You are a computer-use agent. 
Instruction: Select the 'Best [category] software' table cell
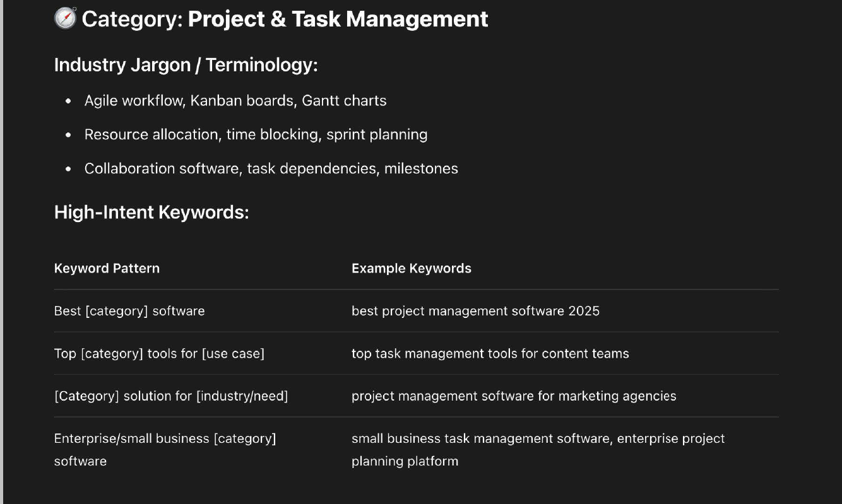(x=129, y=311)
